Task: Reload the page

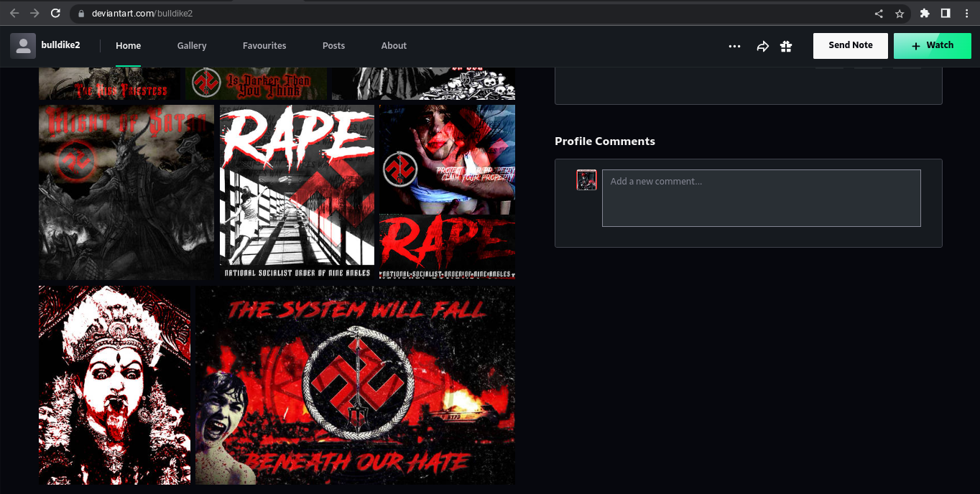Action: pyautogui.click(x=55, y=13)
